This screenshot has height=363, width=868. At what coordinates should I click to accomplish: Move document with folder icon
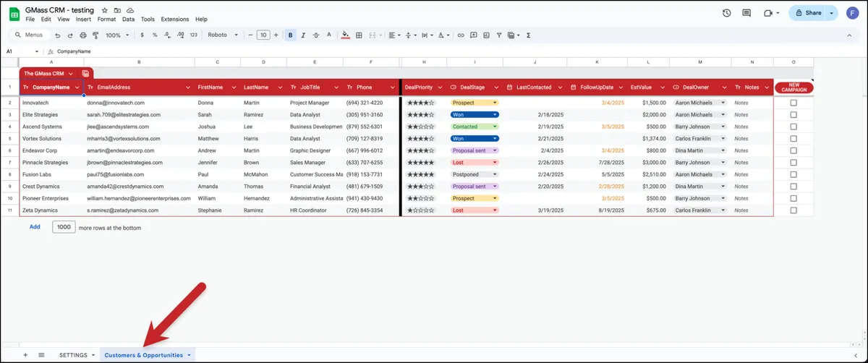[x=117, y=10]
